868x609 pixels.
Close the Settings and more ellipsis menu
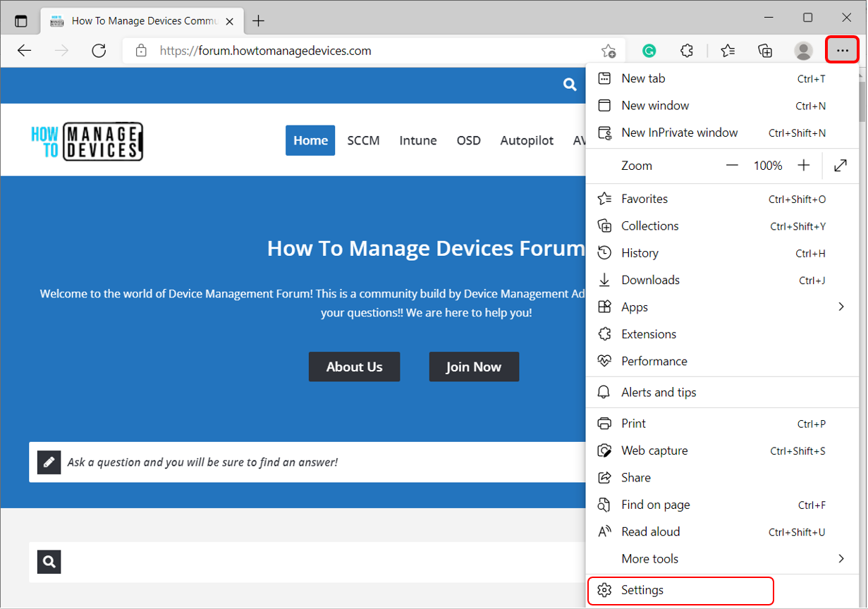842,51
